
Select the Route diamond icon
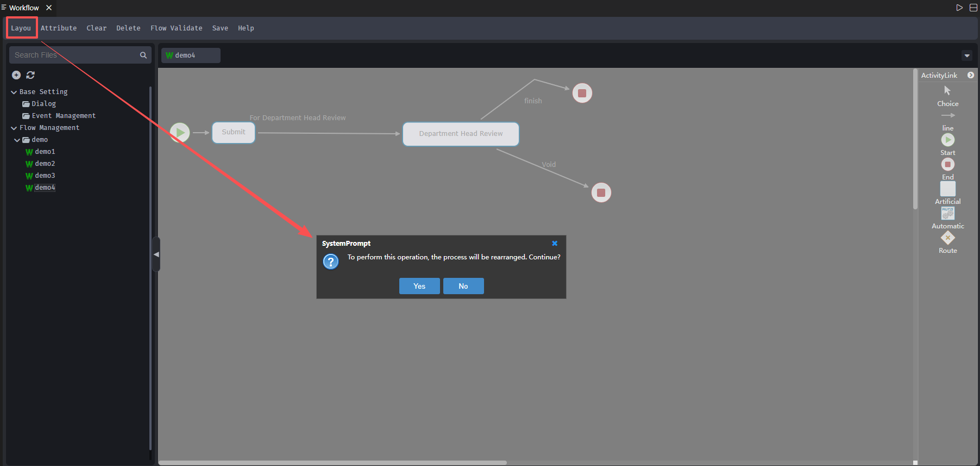(x=947, y=238)
